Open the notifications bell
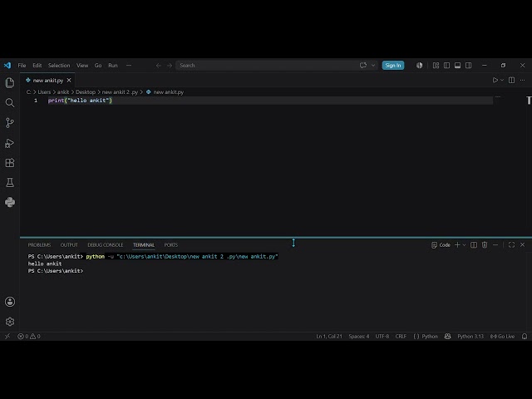The height and width of the screenshot is (399, 532). [x=525, y=336]
